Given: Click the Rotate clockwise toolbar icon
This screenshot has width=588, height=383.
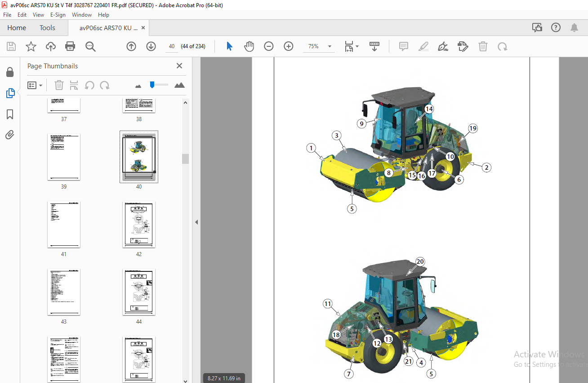Looking at the screenshot, I should click(502, 46).
